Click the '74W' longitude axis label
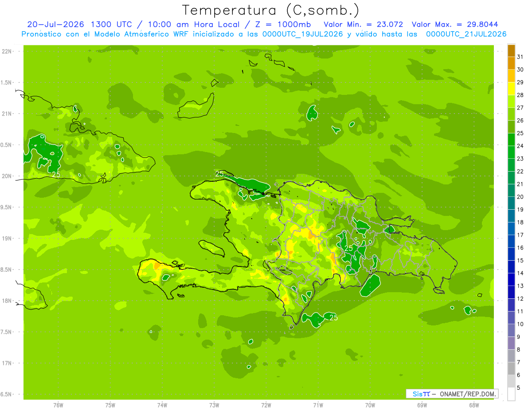 point(162,405)
